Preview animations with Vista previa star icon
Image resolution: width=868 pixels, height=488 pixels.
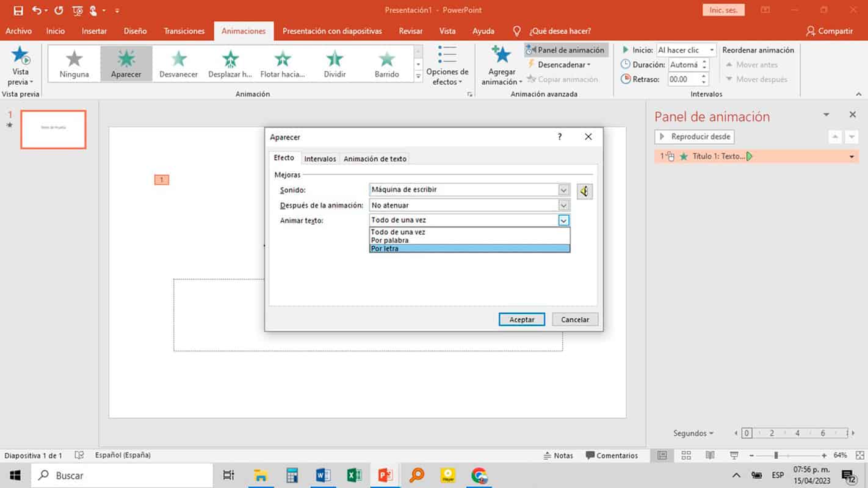tap(21, 56)
